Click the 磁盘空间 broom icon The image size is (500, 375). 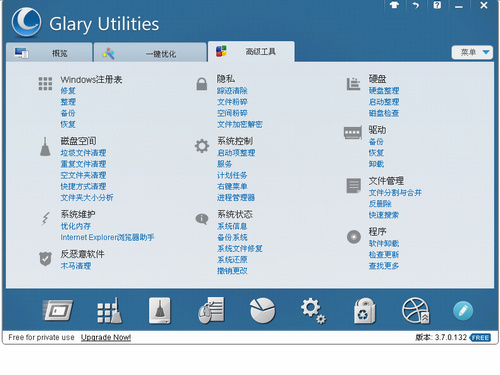pos(45,147)
